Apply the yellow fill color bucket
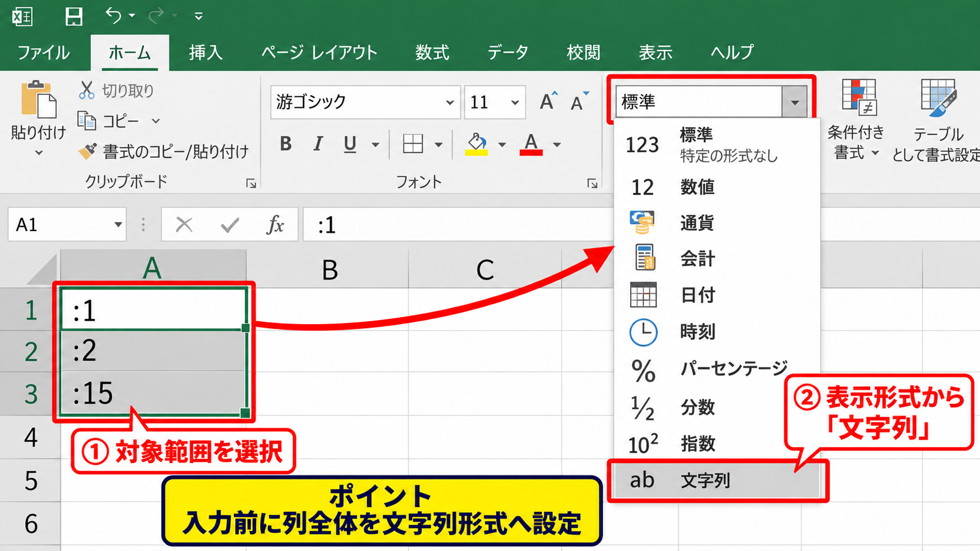The image size is (980, 551). [x=477, y=144]
